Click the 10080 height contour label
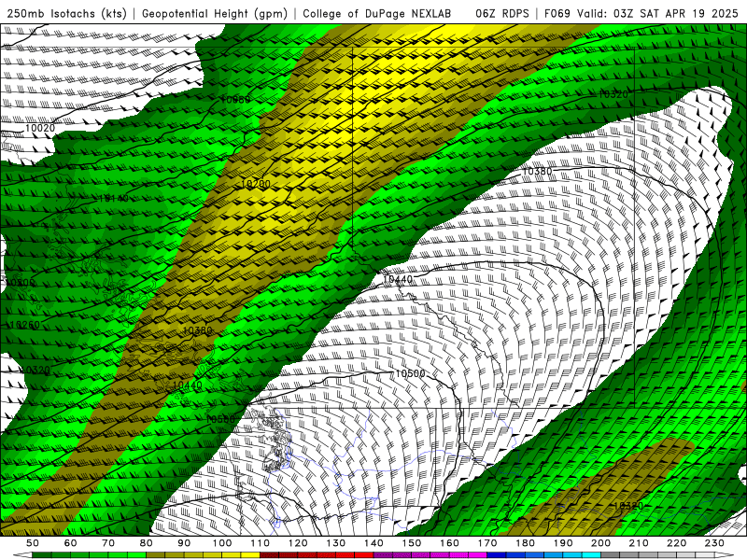The width and height of the screenshot is (747, 560). [x=235, y=100]
